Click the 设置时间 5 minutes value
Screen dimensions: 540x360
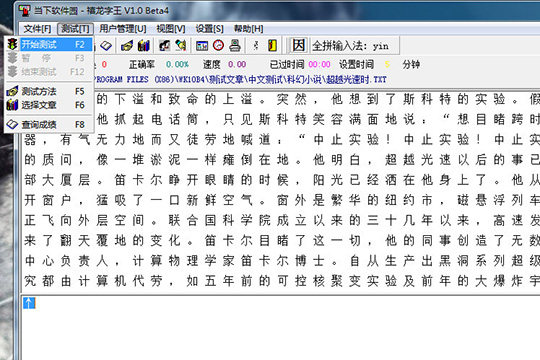387,64
